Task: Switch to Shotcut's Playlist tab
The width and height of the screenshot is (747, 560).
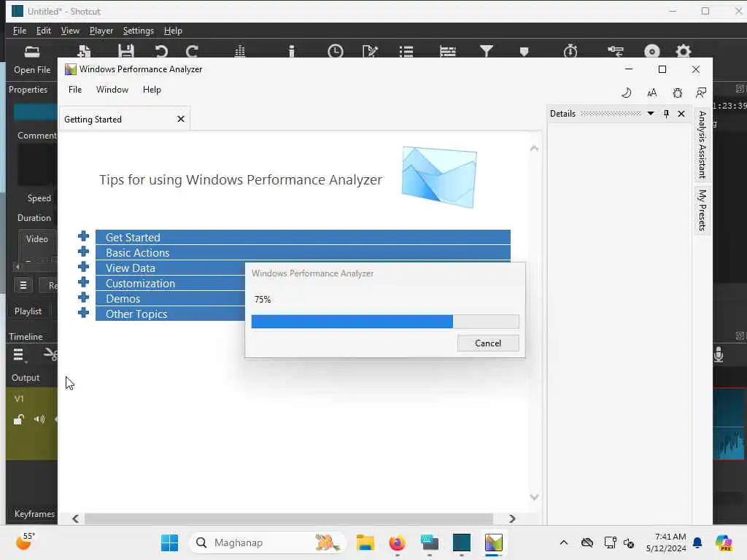Action: tap(28, 311)
